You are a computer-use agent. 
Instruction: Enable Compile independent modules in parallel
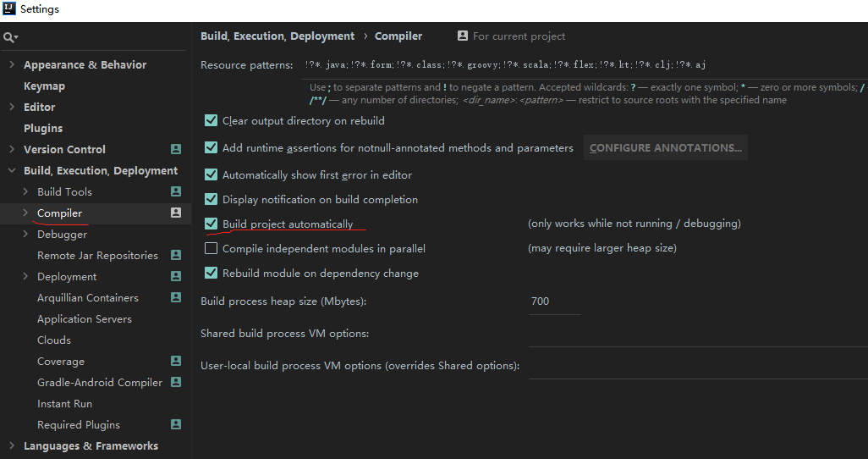[211, 248]
